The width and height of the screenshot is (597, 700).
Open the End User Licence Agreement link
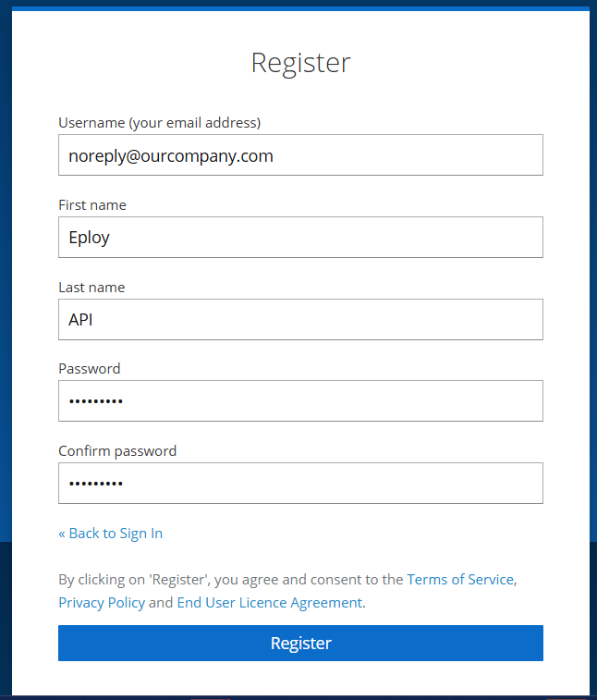point(270,603)
